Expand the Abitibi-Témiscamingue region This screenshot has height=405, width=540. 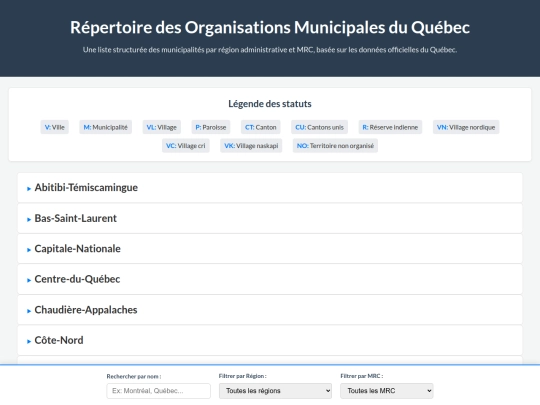point(270,188)
